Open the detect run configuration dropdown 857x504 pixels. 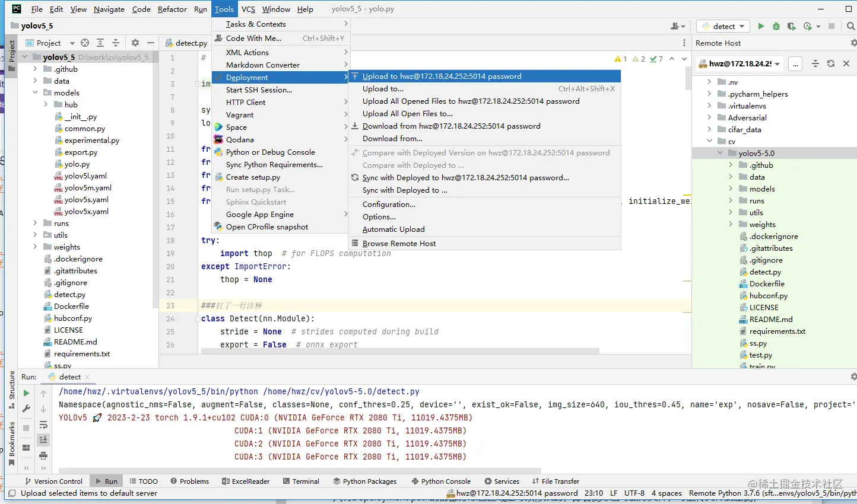point(723,26)
